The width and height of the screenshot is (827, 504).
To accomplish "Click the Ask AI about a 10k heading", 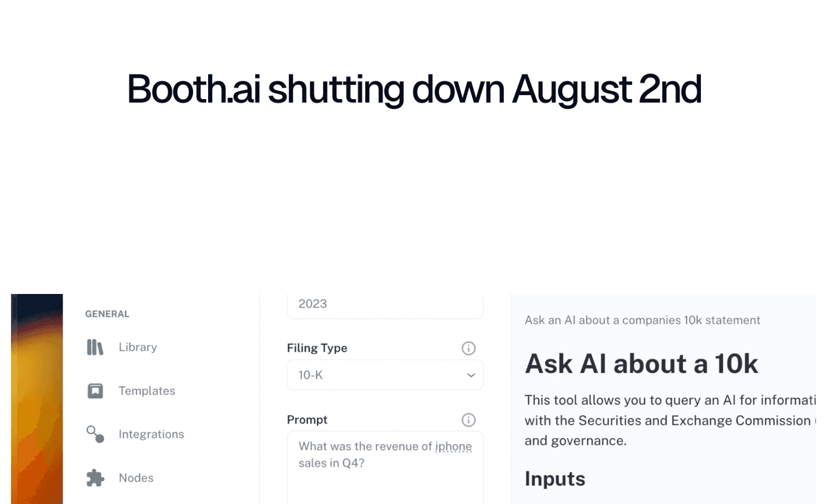I will (x=642, y=364).
